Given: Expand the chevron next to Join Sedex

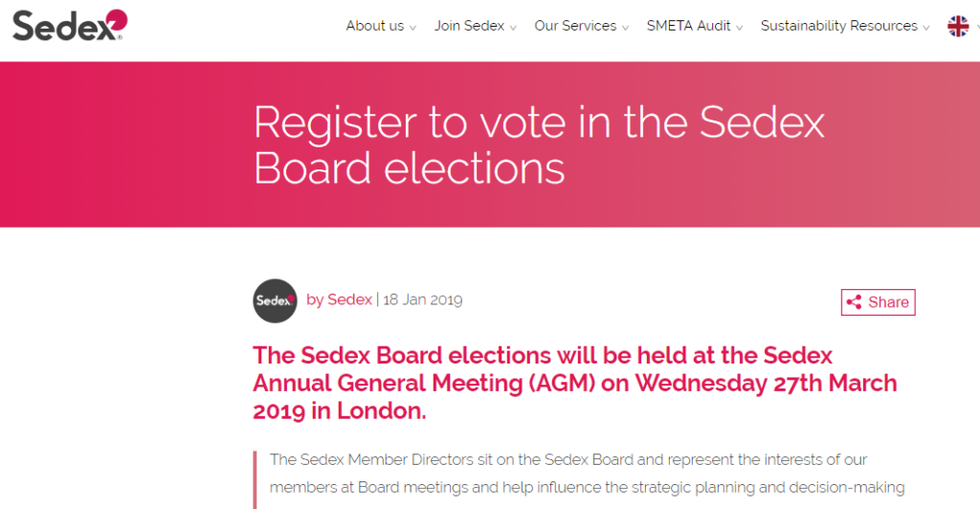Looking at the screenshot, I should tap(513, 28).
